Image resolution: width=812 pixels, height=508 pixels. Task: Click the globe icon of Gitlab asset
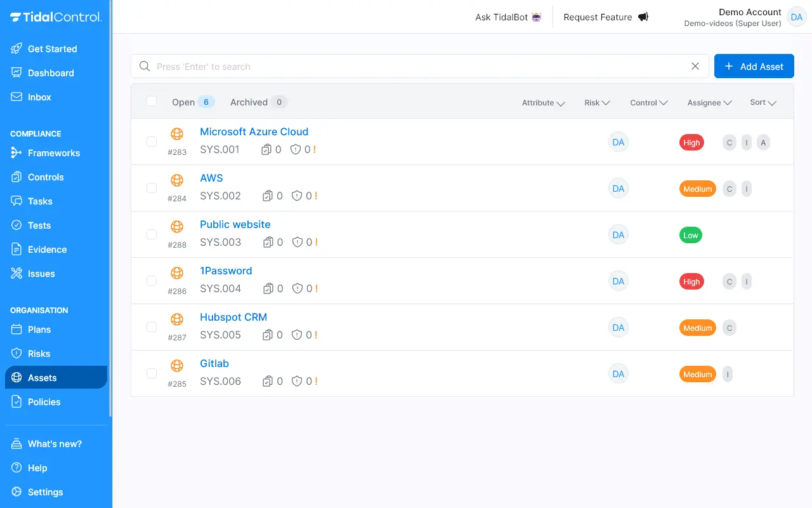177,366
